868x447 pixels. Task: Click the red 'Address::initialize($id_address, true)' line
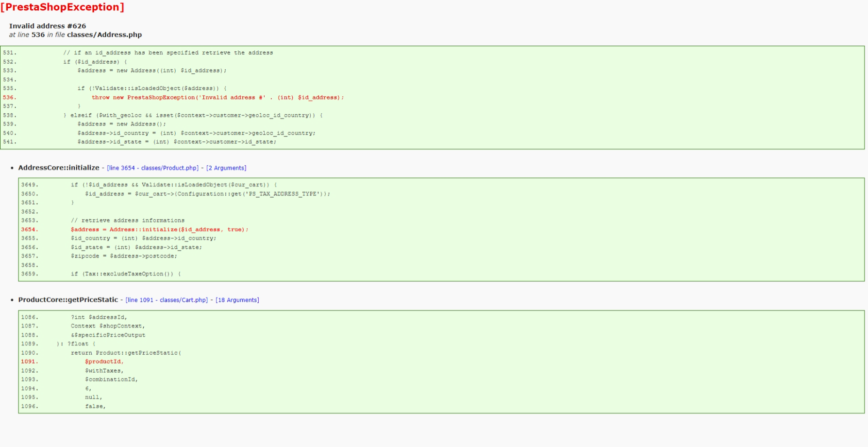(x=160, y=230)
